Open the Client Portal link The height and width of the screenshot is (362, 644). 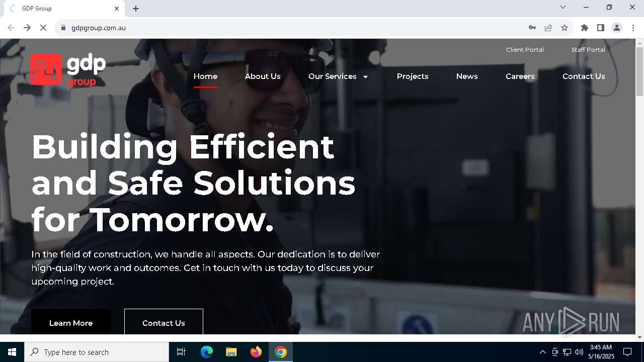coord(525,50)
